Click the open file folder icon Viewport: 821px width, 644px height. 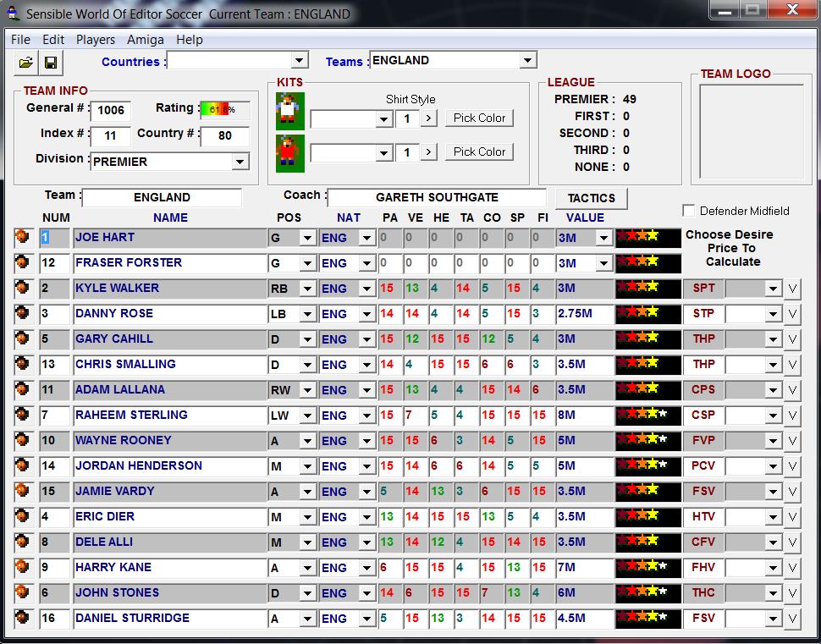26,63
